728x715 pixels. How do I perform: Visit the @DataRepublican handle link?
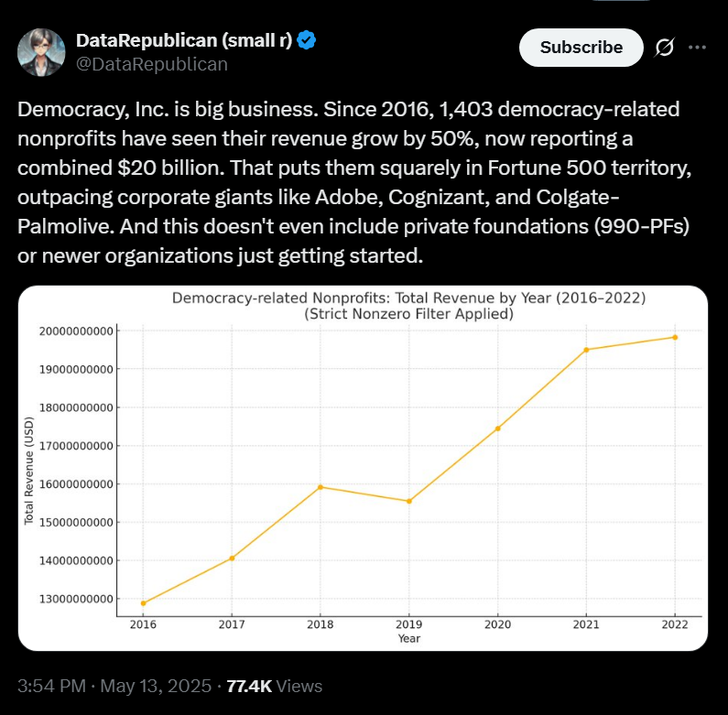(152, 64)
